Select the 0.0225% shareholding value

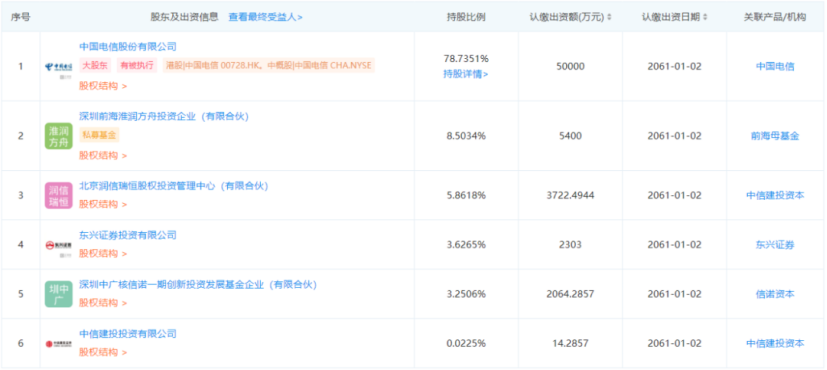click(x=466, y=343)
